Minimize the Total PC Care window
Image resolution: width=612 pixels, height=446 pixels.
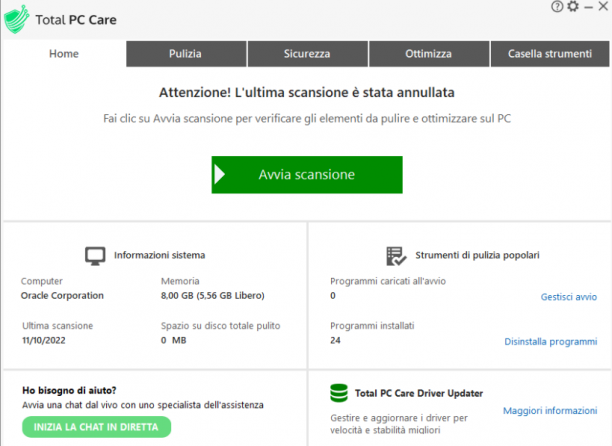(x=589, y=7)
